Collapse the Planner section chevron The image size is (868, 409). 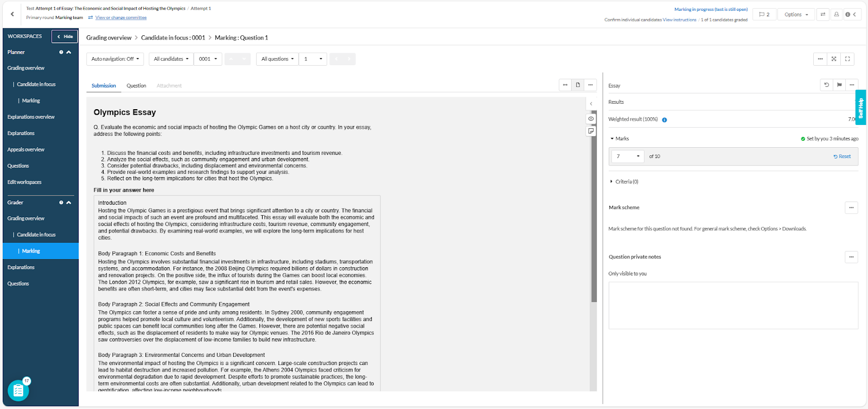[69, 52]
